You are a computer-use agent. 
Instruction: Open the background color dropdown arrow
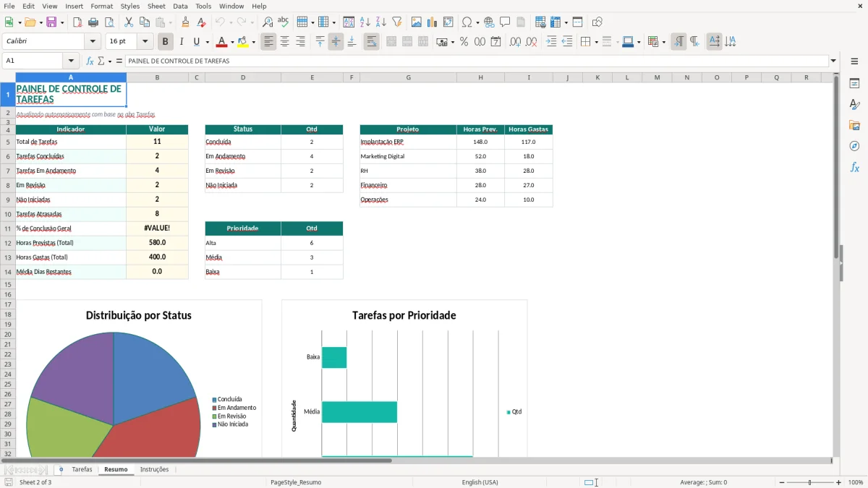pyautogui.click(x=252, y=42)
